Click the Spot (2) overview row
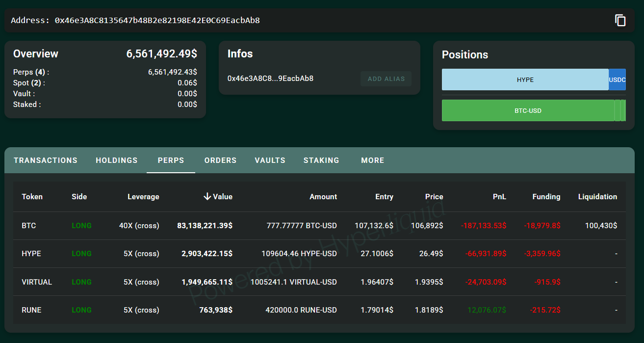The height and width of the screenshot is (343, 644). coord(105,83)
